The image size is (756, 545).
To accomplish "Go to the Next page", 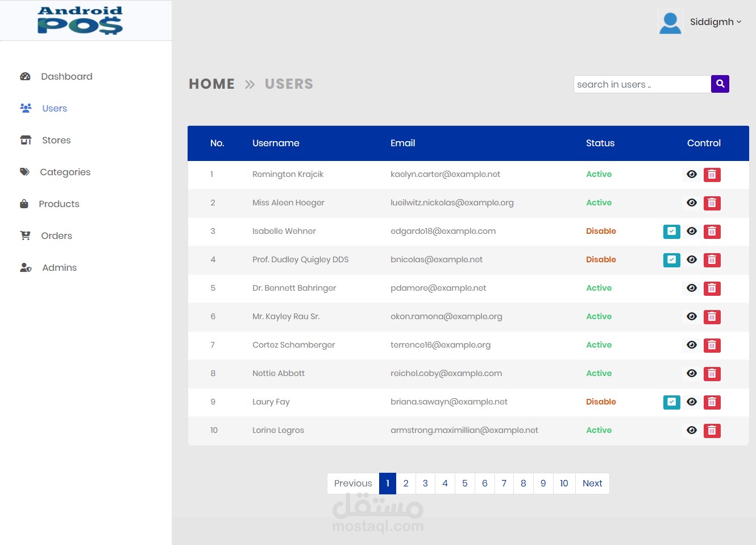I will point(592,484).
